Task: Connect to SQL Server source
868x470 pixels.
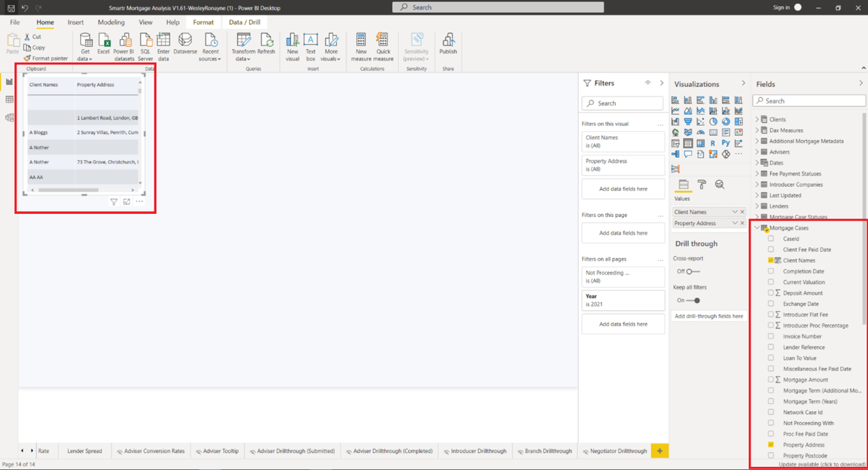Action: point(146,48)
